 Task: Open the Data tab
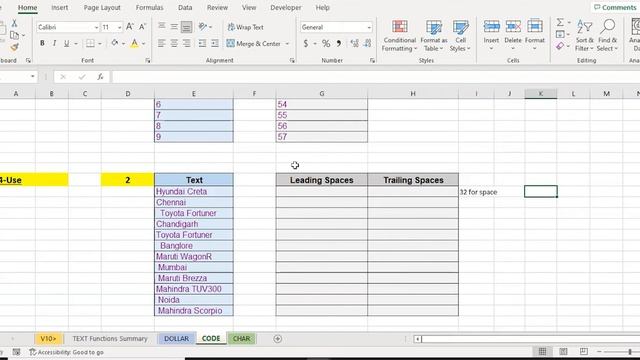coord(185,7)
